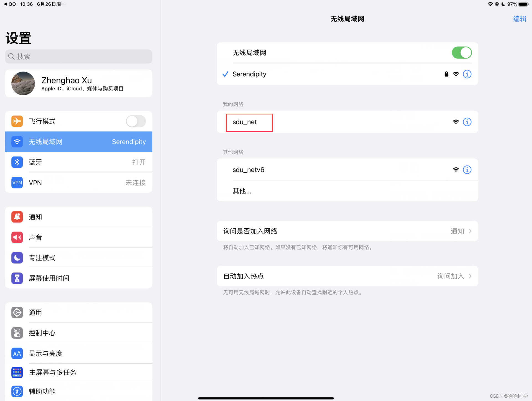The height and width of the screenshot is (401, 532).
Task: Open Screen Time hourglass icon
Action: [17, 278]
